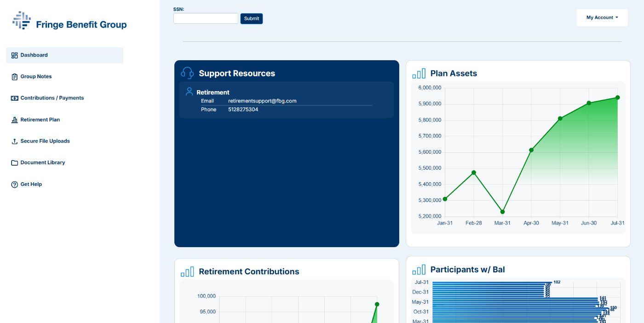Click the Jul-31 data point in Plan Assets

[618, 98]
